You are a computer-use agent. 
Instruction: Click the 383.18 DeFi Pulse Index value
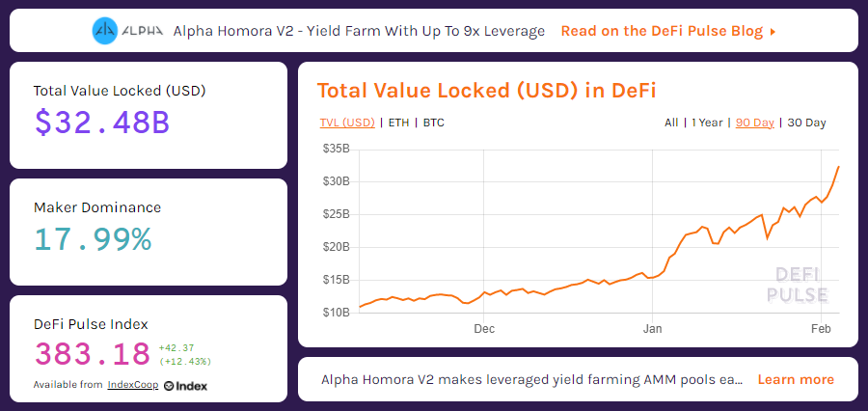93,354
